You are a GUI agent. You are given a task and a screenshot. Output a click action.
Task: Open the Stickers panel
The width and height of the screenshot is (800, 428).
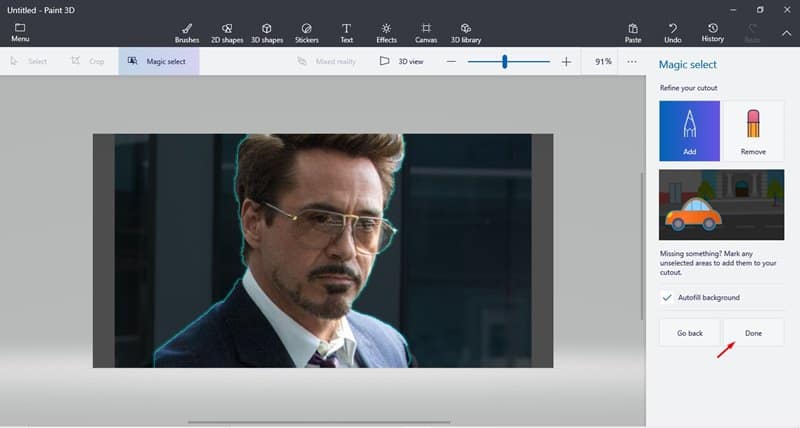pos(307,33)
